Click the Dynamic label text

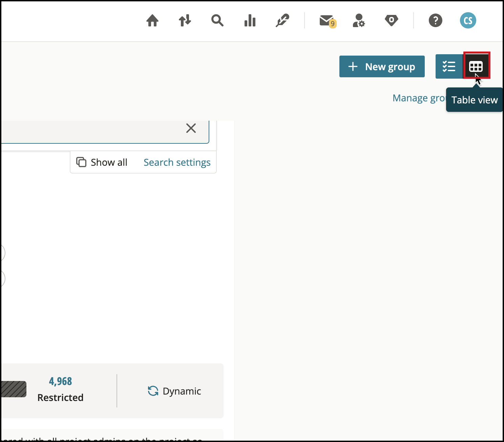182,391
